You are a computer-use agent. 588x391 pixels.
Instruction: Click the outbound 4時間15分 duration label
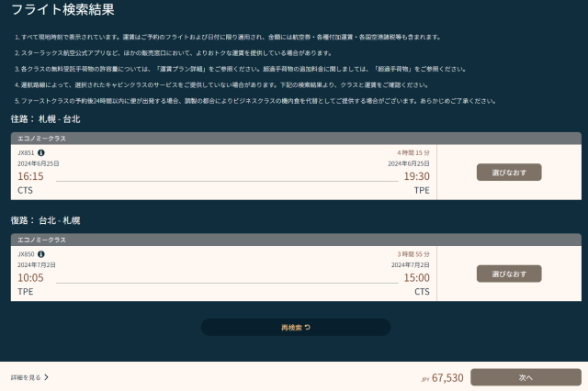[413, 152]
